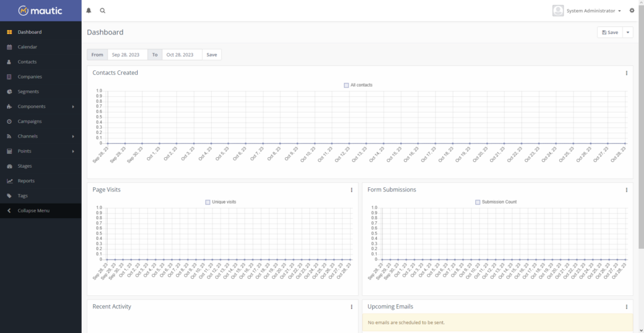This screenshot has height=333, width=644.
Task: Click the Calendar sidebar icon
Action: coord(9,47)
